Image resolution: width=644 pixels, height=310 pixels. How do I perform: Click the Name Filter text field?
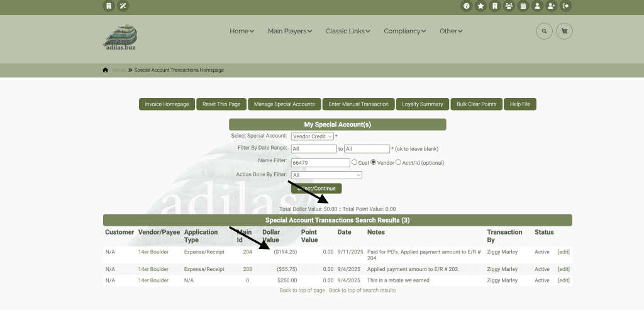click(321, 162)
